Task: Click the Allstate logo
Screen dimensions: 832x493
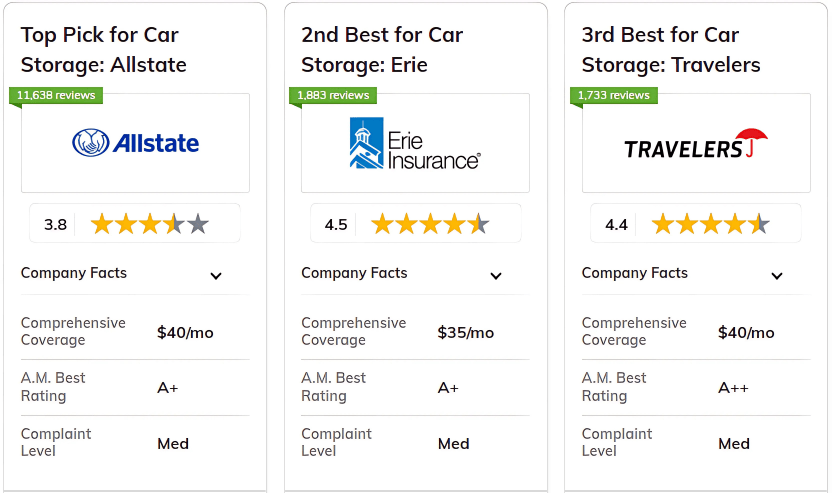Action: [x=135, y=143]
